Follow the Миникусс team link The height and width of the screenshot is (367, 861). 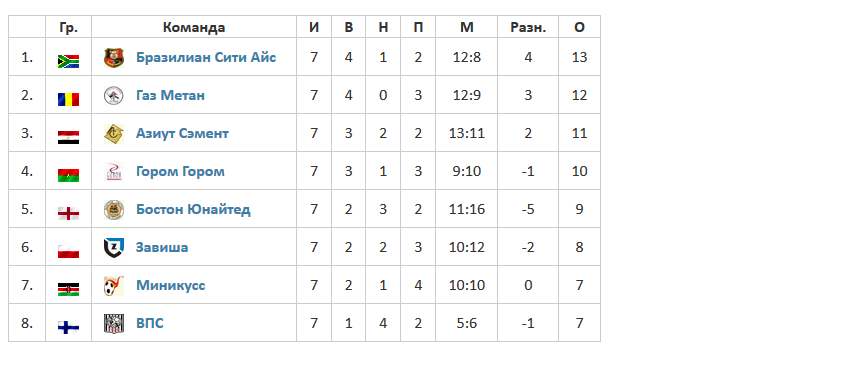pos(171,285)
